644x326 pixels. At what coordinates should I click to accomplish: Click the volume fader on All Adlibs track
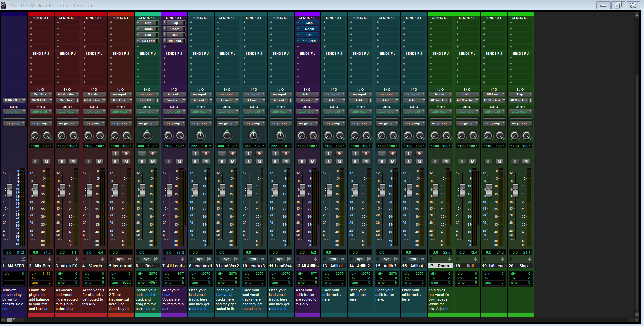(302, 190)
